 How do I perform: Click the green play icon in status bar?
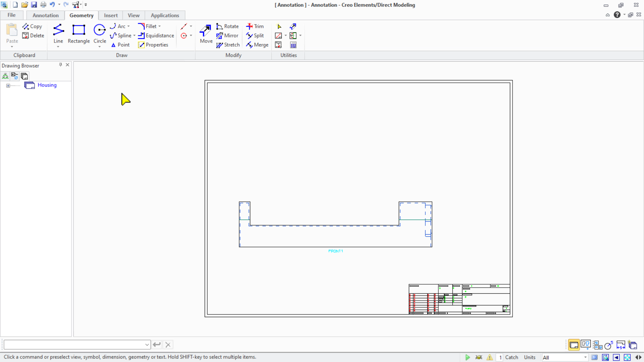[468, 357]
